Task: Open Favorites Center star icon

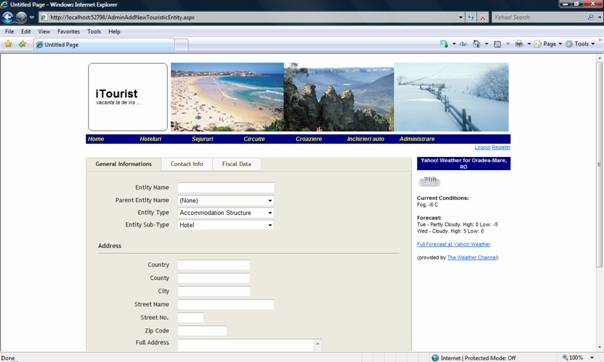Action: 8,44
